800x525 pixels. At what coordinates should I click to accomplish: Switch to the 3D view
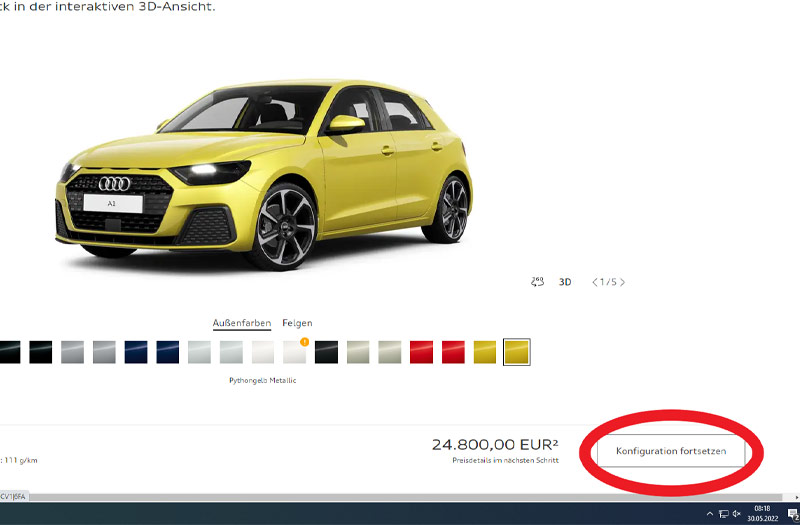coord(565,282)
